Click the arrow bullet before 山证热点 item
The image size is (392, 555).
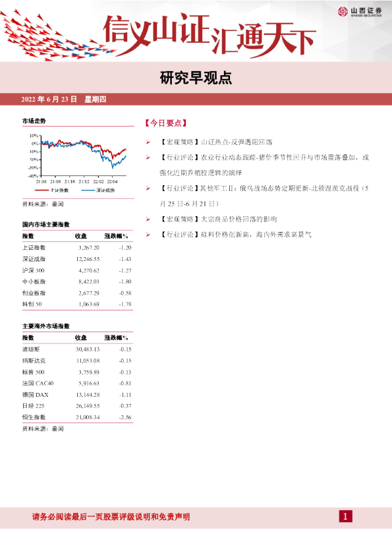pyautogui.click(x=148, y=142)
